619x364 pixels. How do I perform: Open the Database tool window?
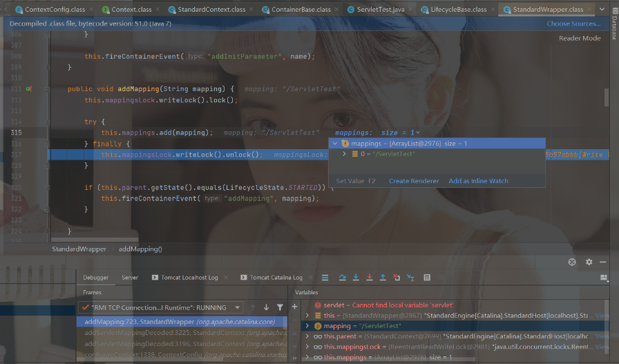[614, 23]
